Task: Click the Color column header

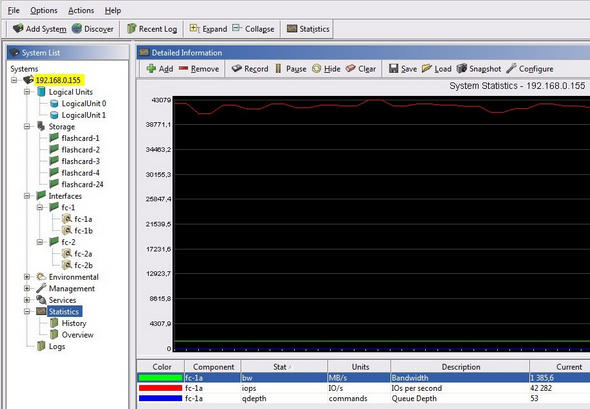Action: click(161, 366)
